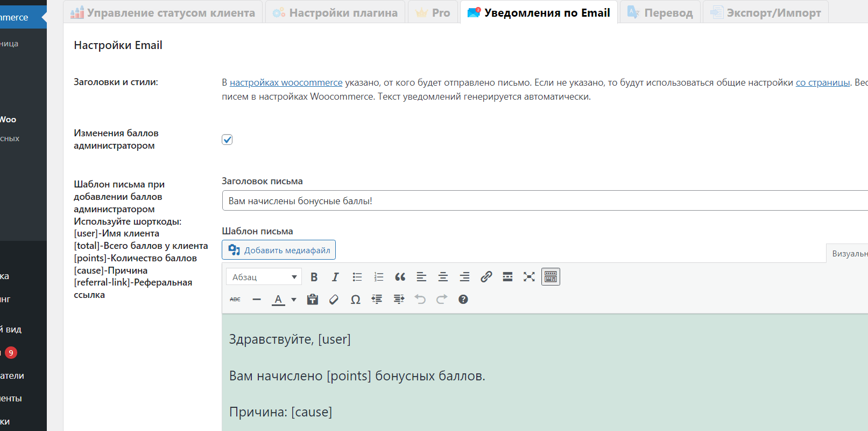Viewport: 868px width, 431px height.
Task: Toggle italic formatting in the editor
Action: (335, 277)
